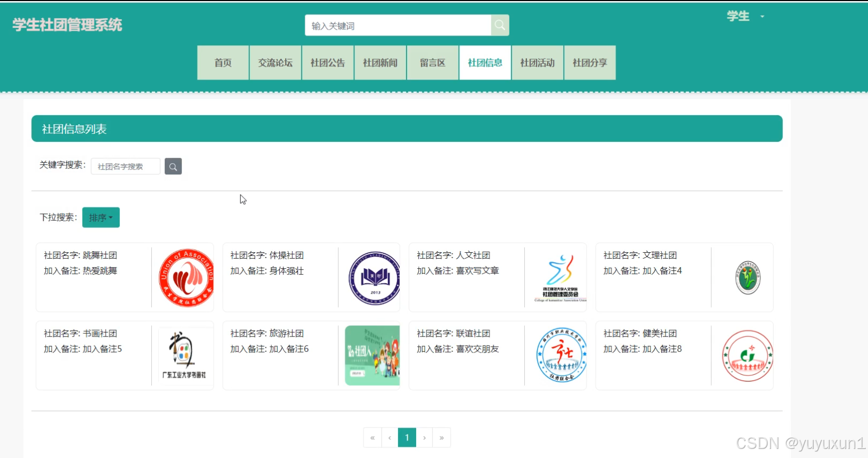The height and width of the screenshot is (458, 868).
Task: Open the 文理社团 green badge logo
Action: [x=748, y=277]
